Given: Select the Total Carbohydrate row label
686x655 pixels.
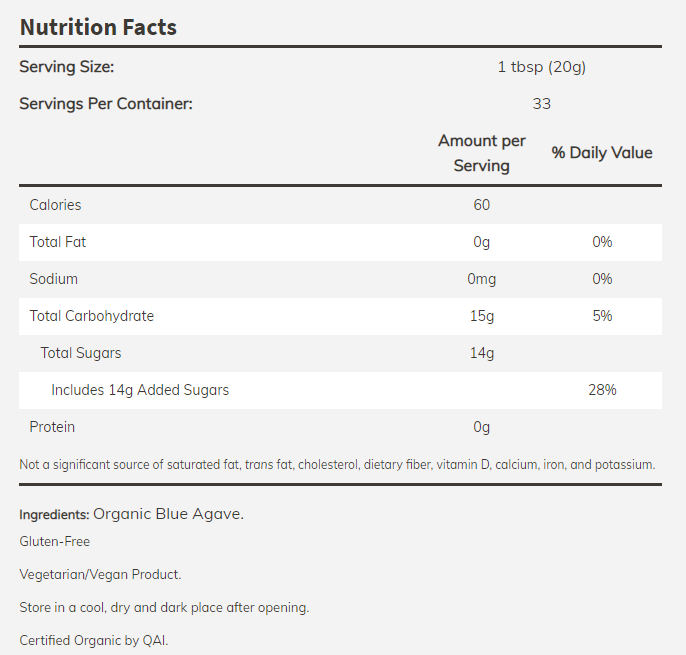Looking at the screenshot, I should point(91,316).
